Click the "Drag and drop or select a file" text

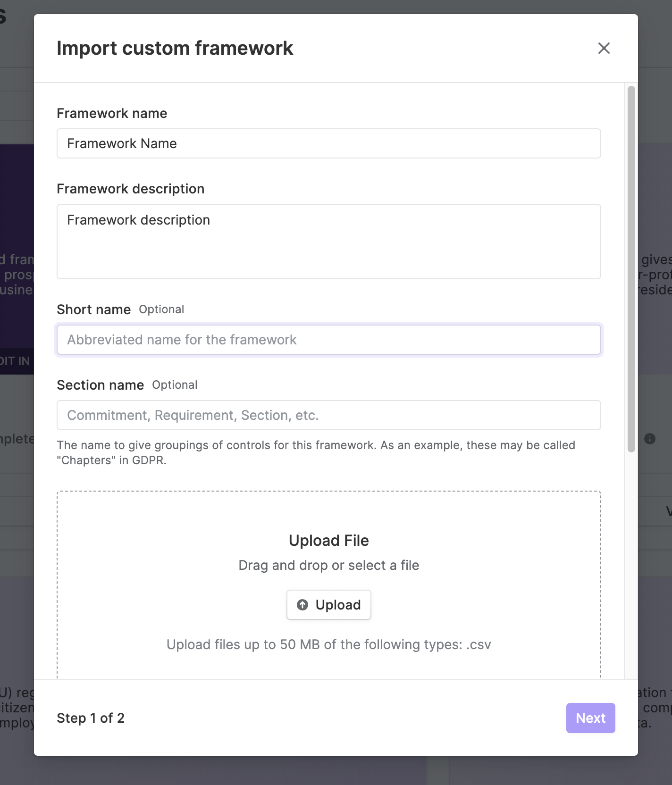click(329, 565)
